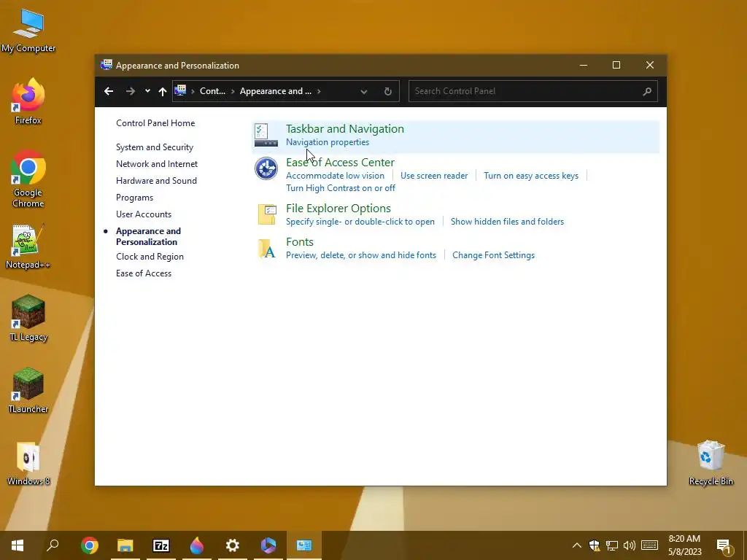Click the search magnifier in Control Panel
Screen dimensions: 747x560
click(x=647, y=91)
